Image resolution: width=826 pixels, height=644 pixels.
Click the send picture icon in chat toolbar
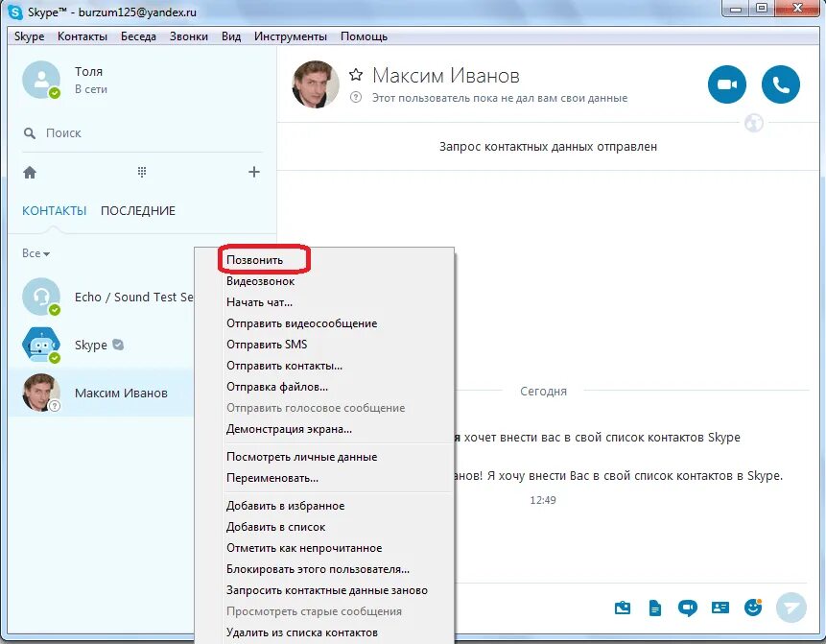[x=622, y=608]
